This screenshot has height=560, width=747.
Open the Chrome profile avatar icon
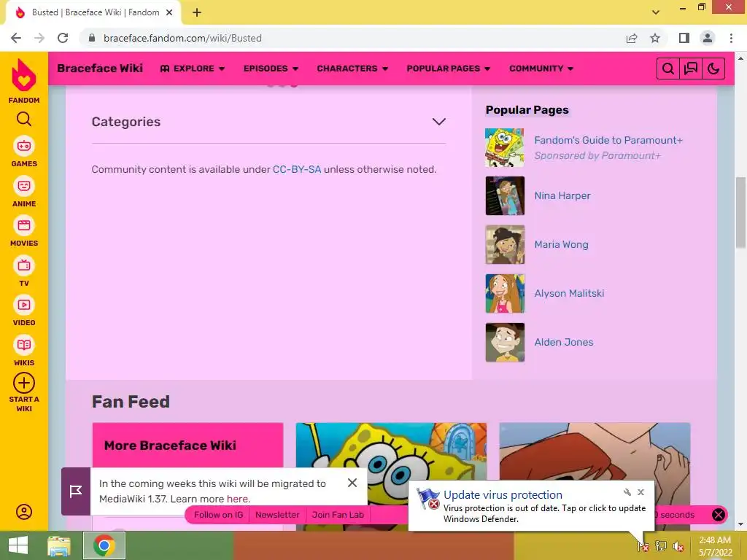tap(708, 38)
